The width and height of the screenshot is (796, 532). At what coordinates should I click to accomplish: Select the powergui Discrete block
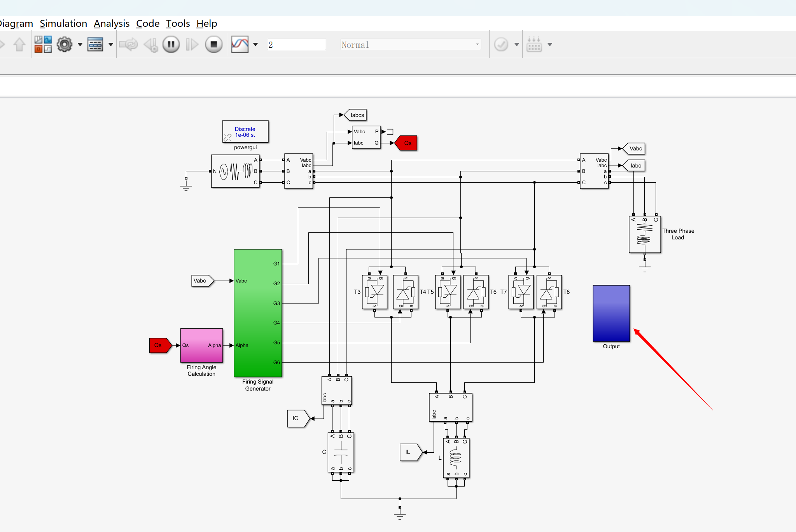[x=245, y=132]
